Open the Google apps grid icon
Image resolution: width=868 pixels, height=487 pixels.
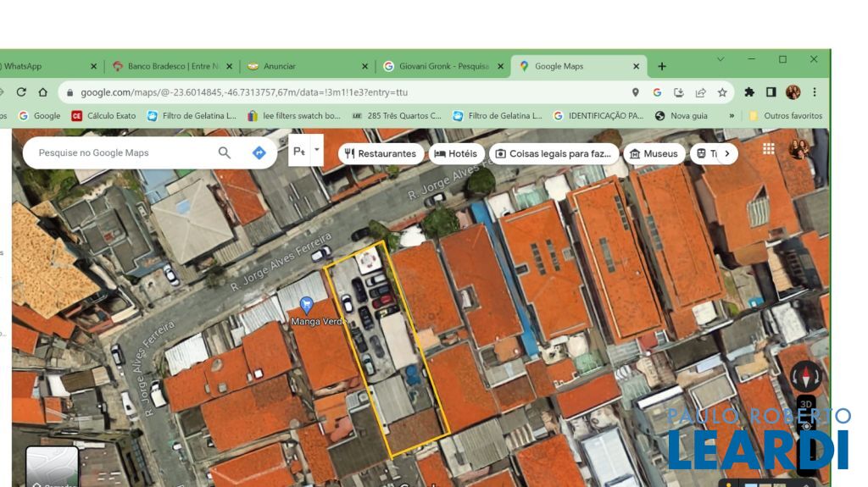(x=769, y=149)
